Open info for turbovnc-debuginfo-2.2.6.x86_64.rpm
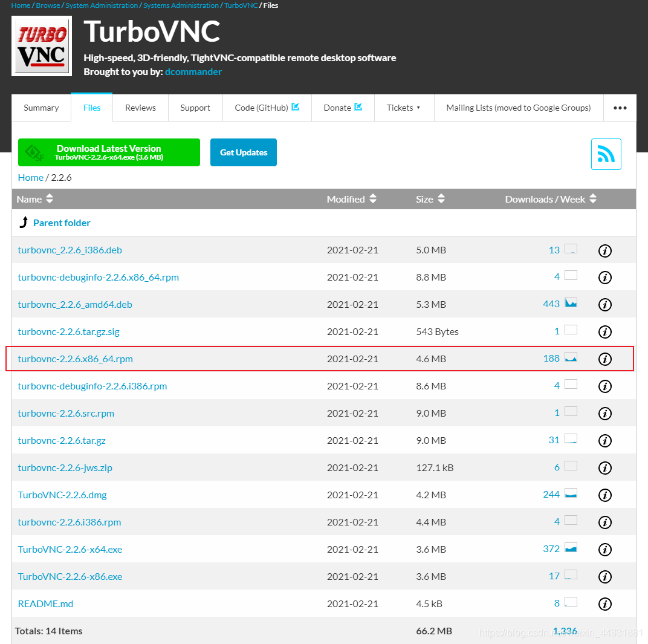 coord(604,278)
